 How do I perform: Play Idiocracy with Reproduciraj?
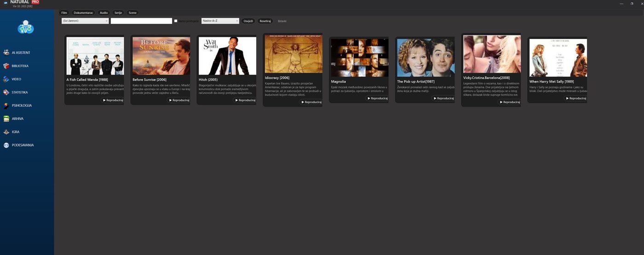click(x=311, y=102)
